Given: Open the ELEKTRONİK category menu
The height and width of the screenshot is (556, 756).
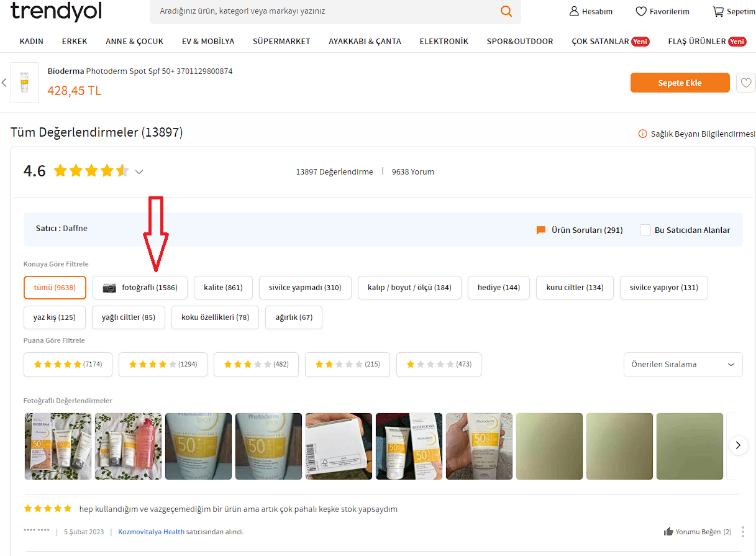Looking at the screenshot, I should (444, 42).
